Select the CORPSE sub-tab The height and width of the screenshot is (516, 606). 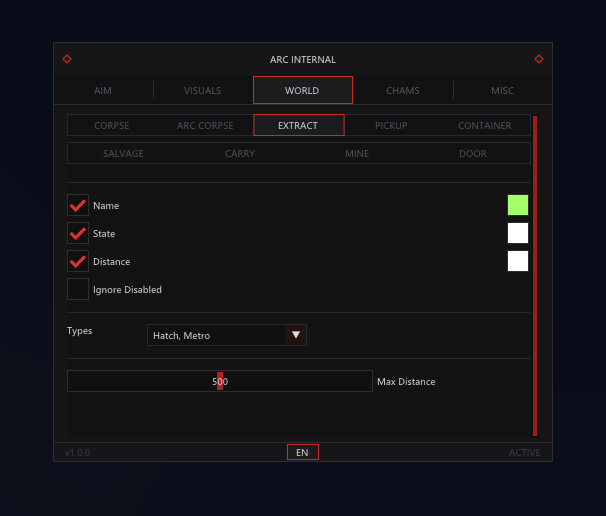pyautogui.click(x=112, y=125)
